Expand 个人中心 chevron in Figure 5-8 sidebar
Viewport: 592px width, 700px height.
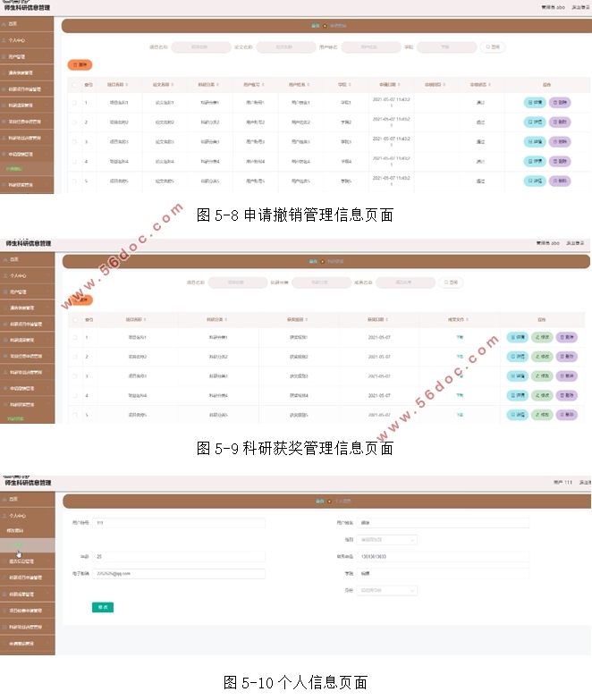pyautogui.click(x=47, y=40)
